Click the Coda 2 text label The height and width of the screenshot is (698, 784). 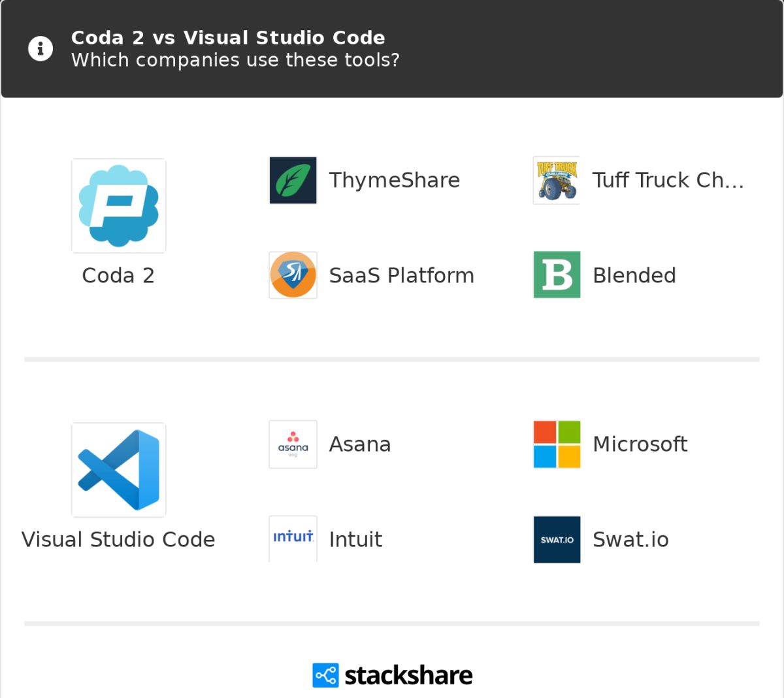click(x=118, y=275)
